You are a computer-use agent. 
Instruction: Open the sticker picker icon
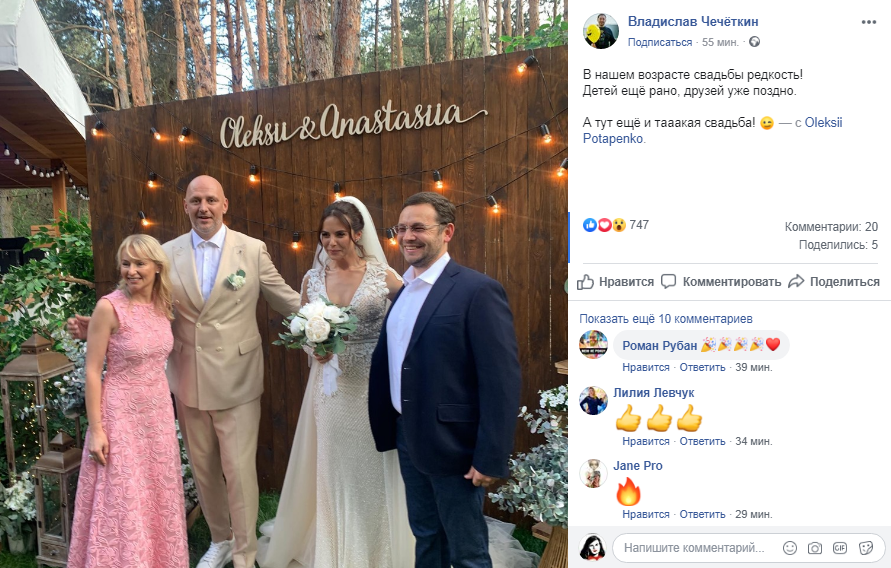pos(866,548)
